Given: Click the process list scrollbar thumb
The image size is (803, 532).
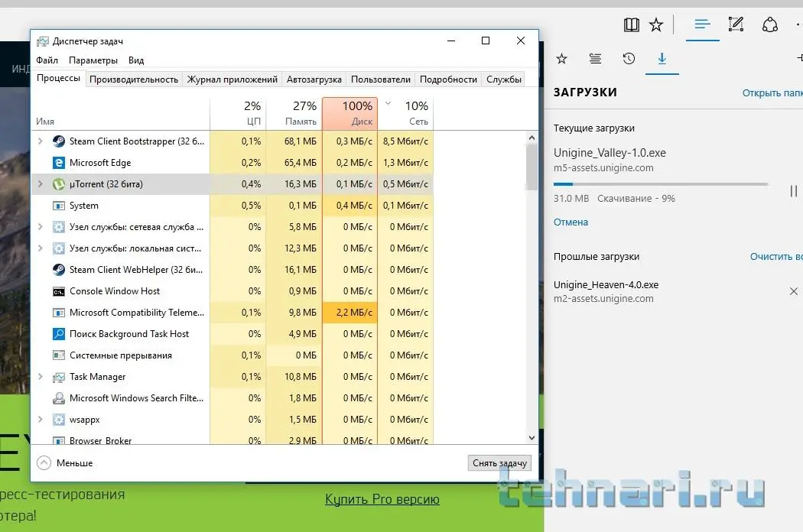Looking at the screenshot, I should click(x=532, y=167).
